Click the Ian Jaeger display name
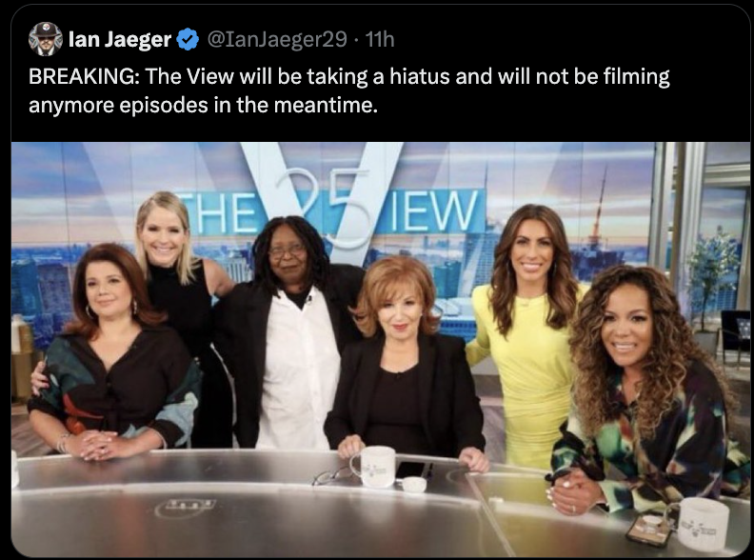This screenshot has width=754, height=560. click(x=120, y=39)
